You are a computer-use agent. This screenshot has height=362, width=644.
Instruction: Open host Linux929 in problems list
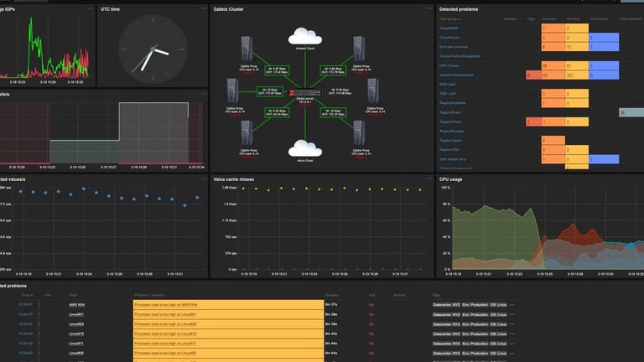(76, 324)
